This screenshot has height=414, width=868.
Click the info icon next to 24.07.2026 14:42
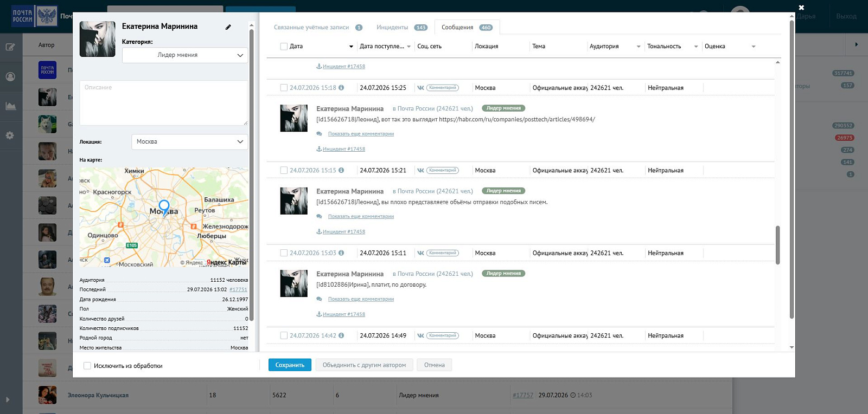point(341,335)
